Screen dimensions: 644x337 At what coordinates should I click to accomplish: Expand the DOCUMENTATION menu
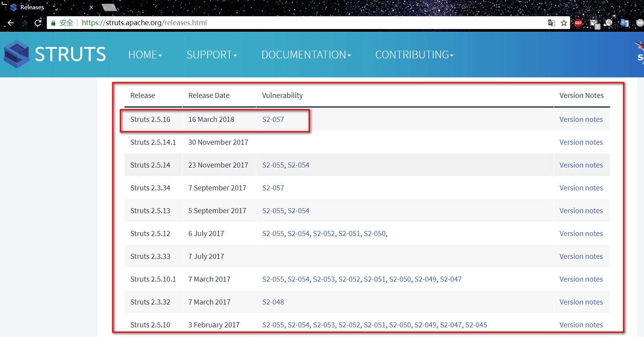pos(306,55)
